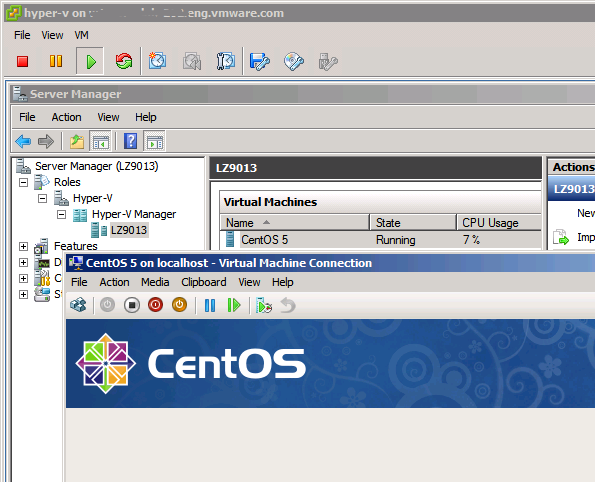This screenshot has width=595, height=482.
Task: Click the grayed Start power icon in VM Connection
Action: pos(107,305)
